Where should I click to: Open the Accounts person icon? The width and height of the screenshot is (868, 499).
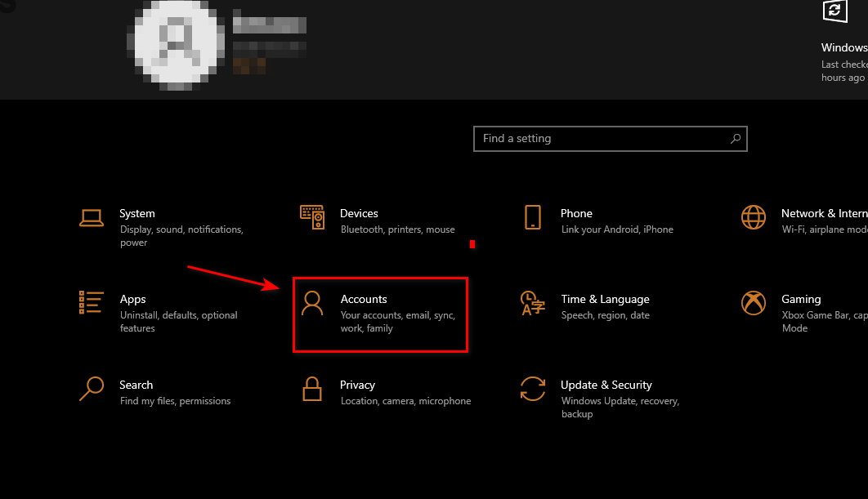[x=312, y=303]
